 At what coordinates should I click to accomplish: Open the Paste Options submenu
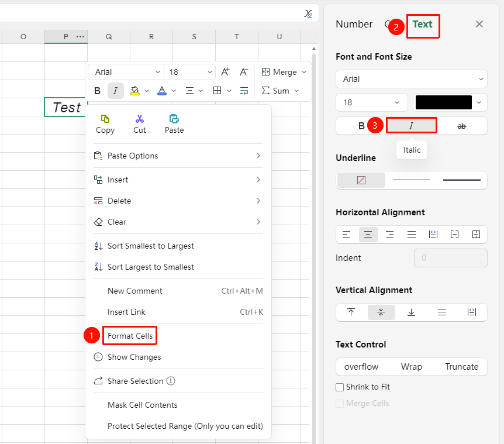[178, 156]
